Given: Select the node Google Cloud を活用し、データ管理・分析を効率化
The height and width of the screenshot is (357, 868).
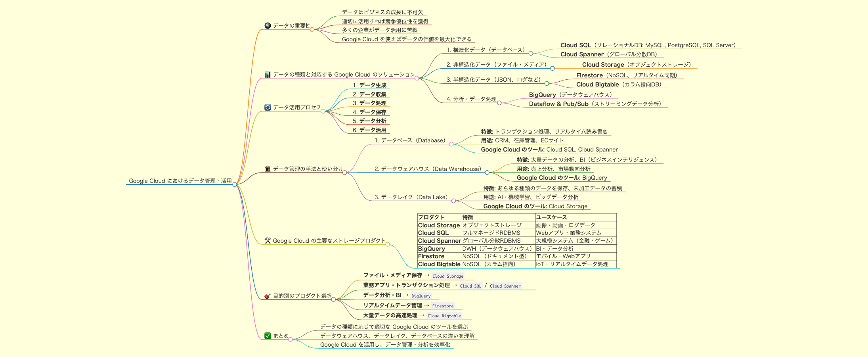Looking at the screenshot, I should tap(385, 345).
